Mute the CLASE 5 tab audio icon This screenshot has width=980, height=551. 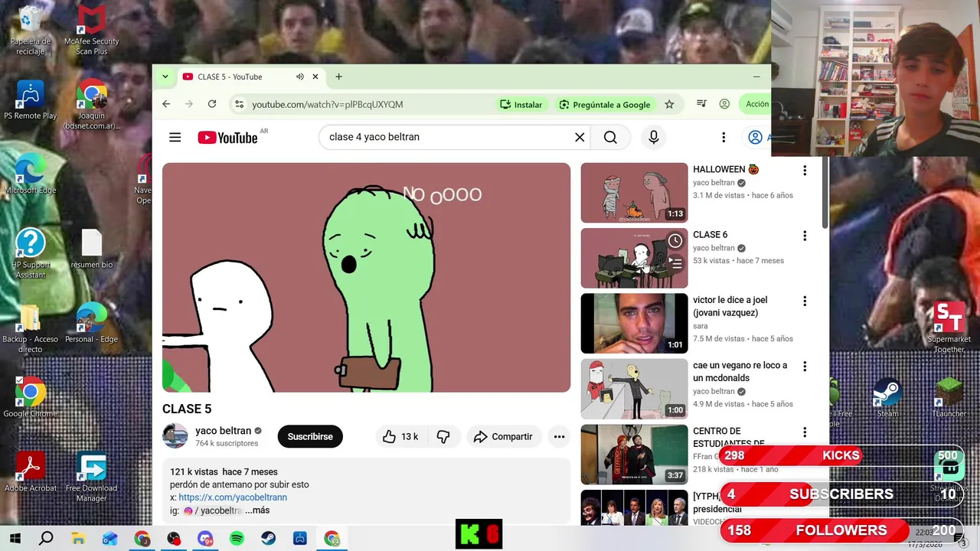(300, 77)
